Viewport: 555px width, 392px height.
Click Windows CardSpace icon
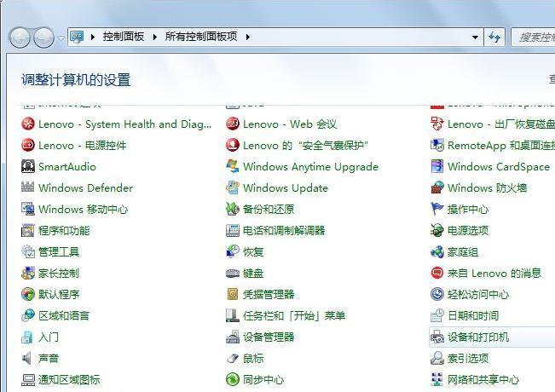437,167
